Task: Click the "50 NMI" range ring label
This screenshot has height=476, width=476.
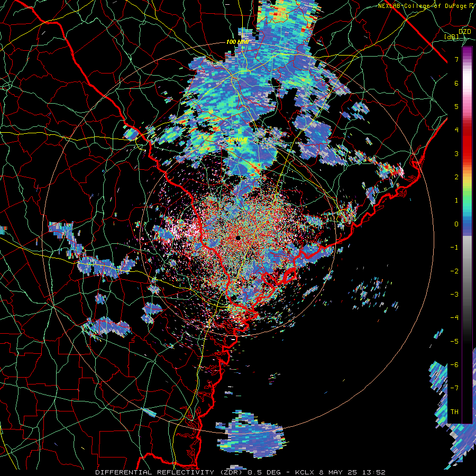Action: (237, 140)
